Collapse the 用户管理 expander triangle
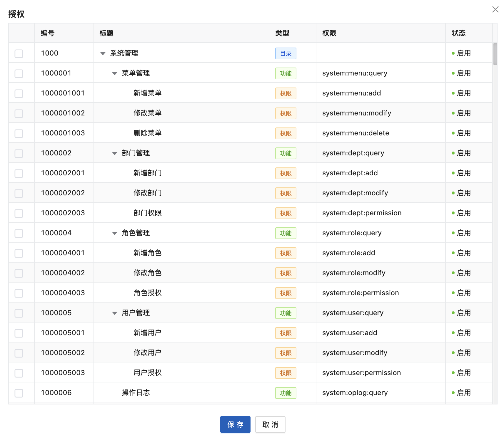This screenshot has width=504, height=440. click(x=115, y=313)
